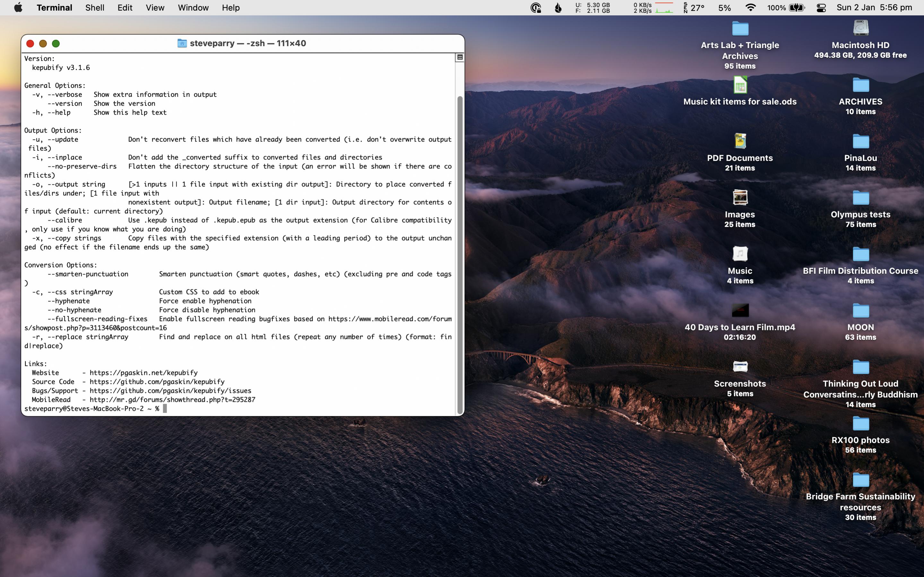This screenshot has height=577, width=924.
Task: Open the View menu
Action: point(155,8)
